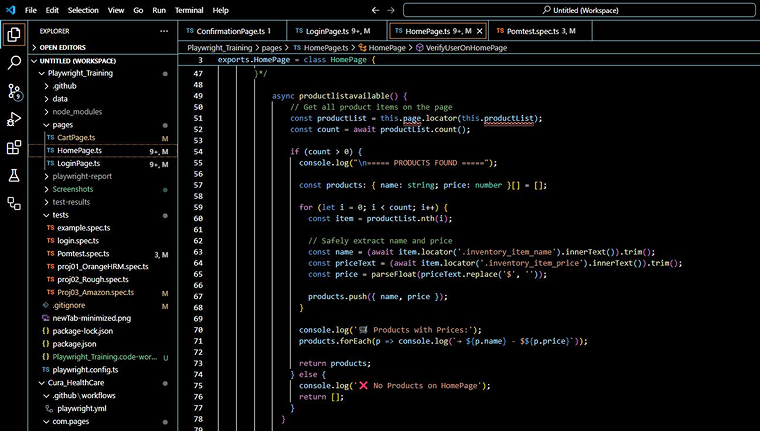
Task: Switch to the ConfirmationPage.ts tab
Action: pos(229,31)
